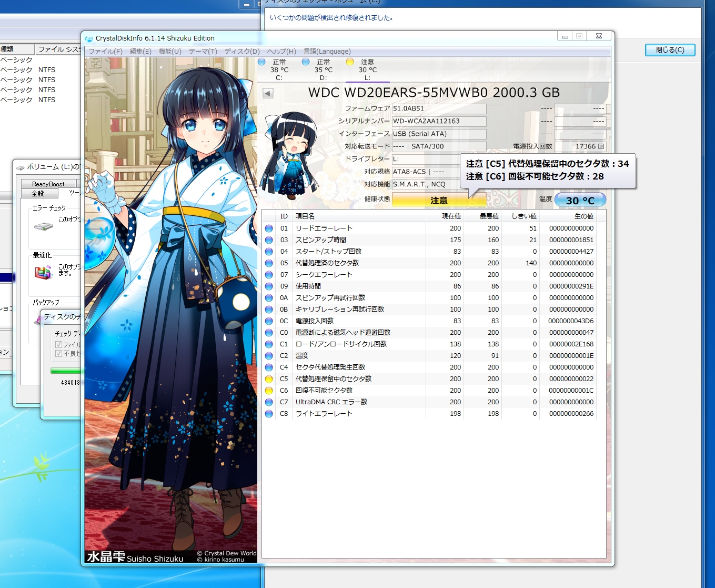Click raw value 00000002E168 in the SMART list

click(571, 344)
